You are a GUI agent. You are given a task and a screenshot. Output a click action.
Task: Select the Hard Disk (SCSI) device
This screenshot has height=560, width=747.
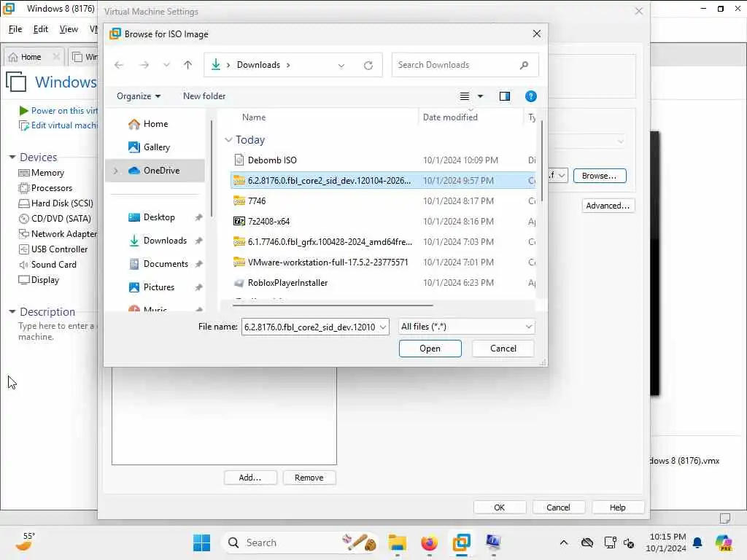[x=55, y=203]
